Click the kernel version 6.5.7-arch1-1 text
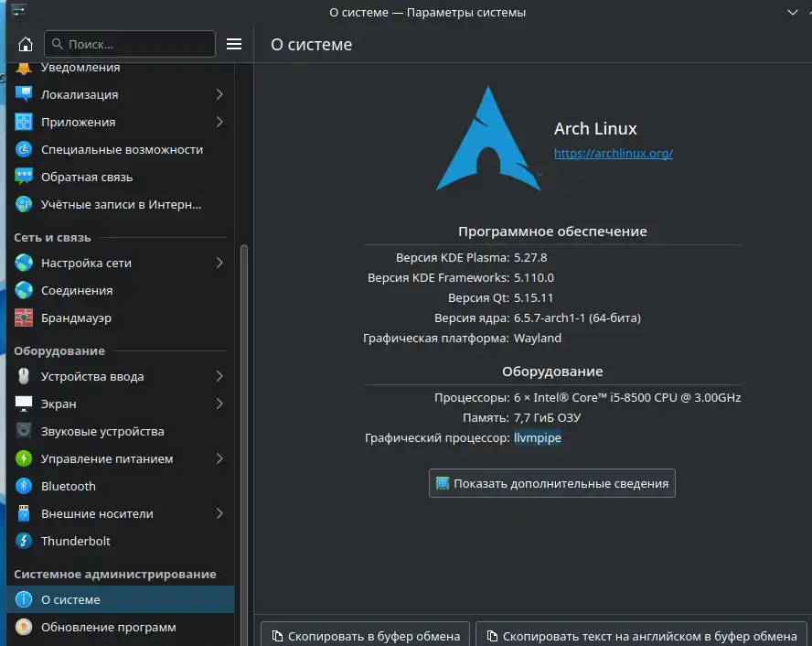Image resolution: width=812 pixels, height=646 pixels. point(577,318)
